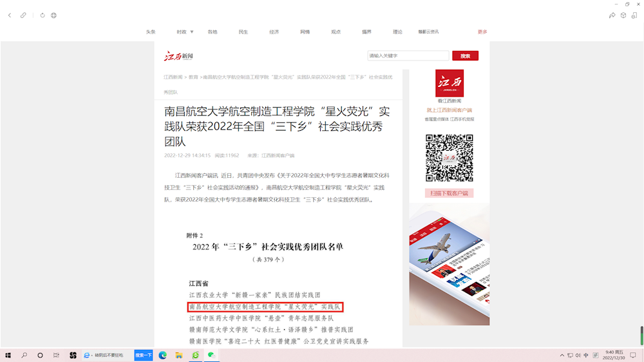Viewport: 644px width, 362px height.
Task: Open WeChat from the taskbar
Action: 211,355
